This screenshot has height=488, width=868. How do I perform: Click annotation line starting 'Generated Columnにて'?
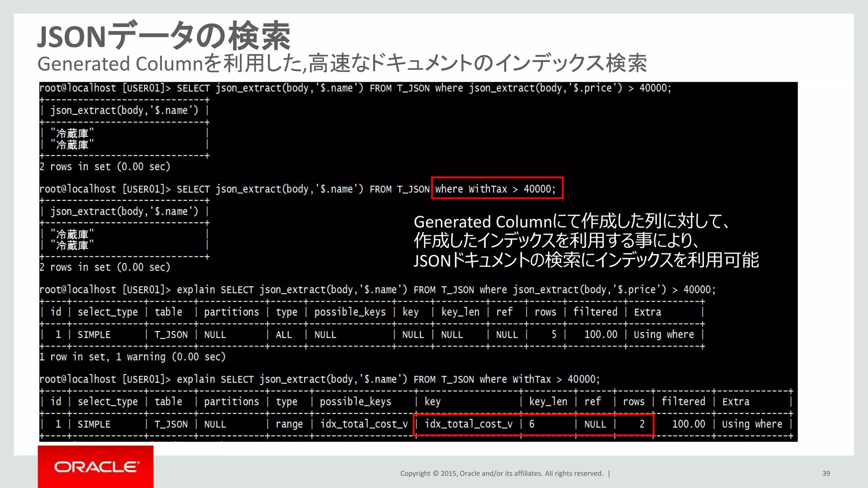click(x=571, y=222)
